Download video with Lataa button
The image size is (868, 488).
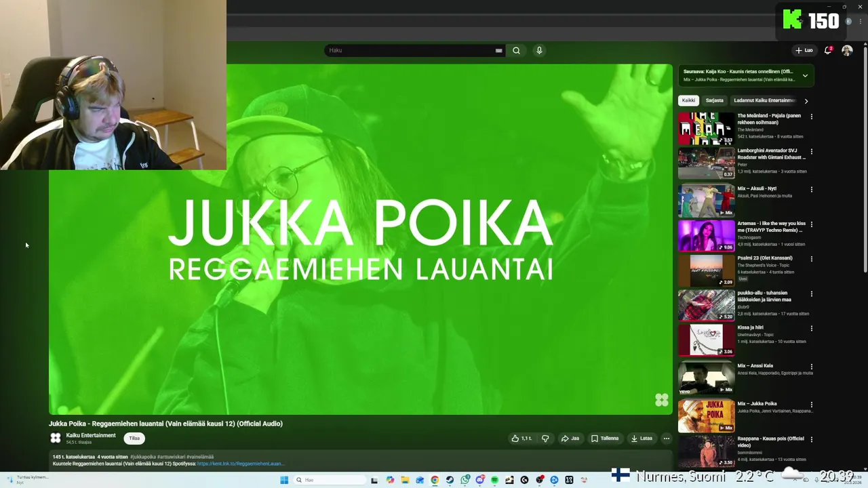coord(642,439)
